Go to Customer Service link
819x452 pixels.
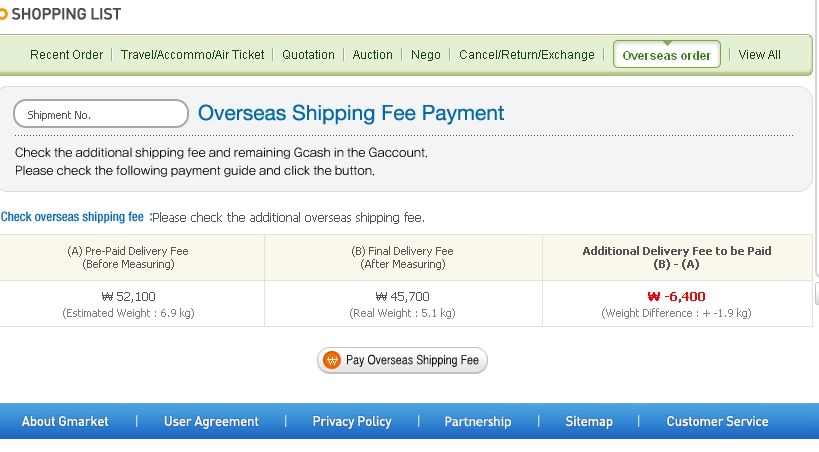[717, 422]
